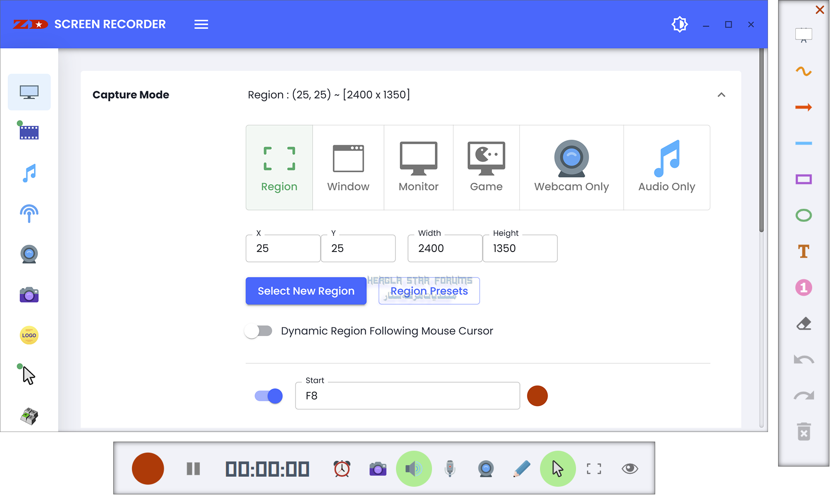Collapse the Capture Mode section
840x504 pixels.
pyautogui.click(x=721, y=95)
